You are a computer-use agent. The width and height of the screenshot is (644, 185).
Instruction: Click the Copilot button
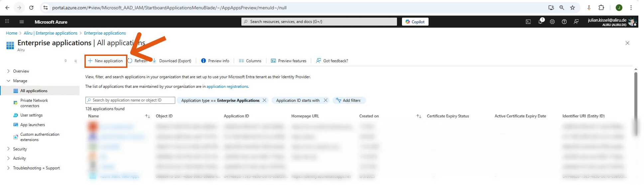coord(415,22)
